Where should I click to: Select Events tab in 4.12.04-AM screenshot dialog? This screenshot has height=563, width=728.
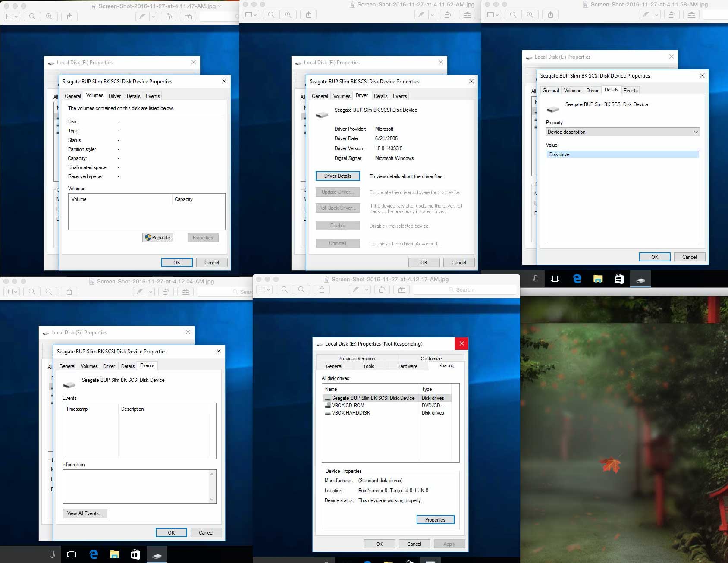pos(147,365)
